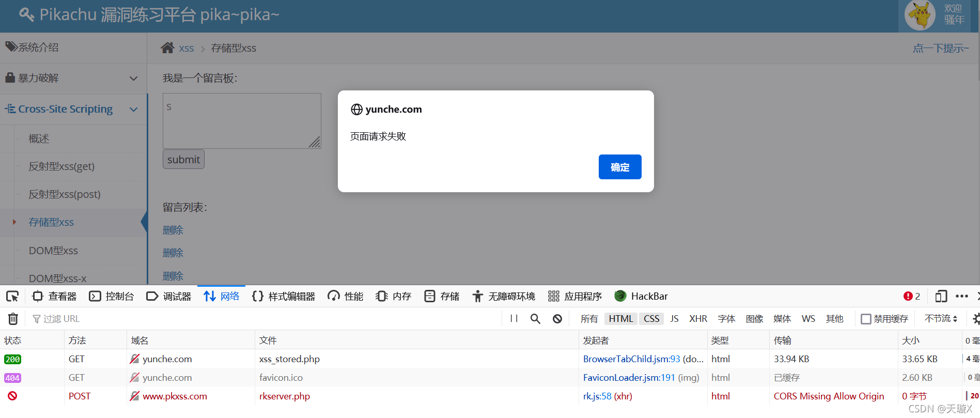Screen dimensions: 980x418
Task: Switch to the 应用程序 tab
Action: 575,296
